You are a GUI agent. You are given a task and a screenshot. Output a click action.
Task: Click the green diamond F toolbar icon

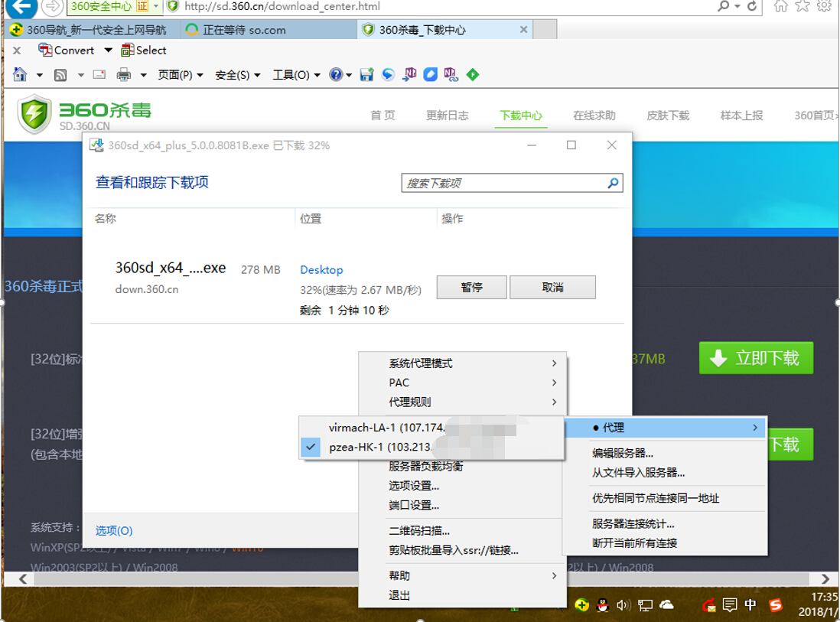tap(473, 74)
